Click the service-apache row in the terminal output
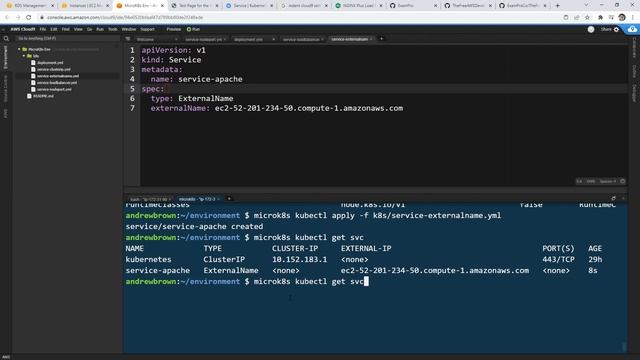Screen dimensions: 640x360 pyautogui.click(x=362, y=271)
